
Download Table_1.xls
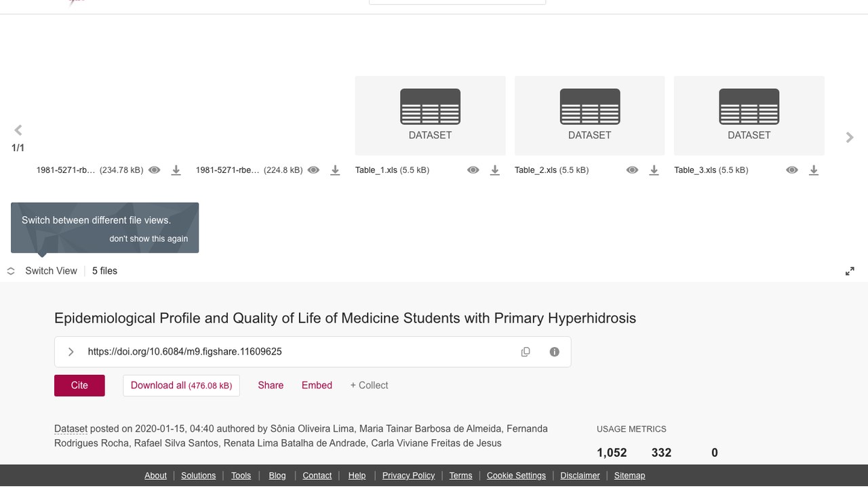pyautogui.click(x=495, y=170)
